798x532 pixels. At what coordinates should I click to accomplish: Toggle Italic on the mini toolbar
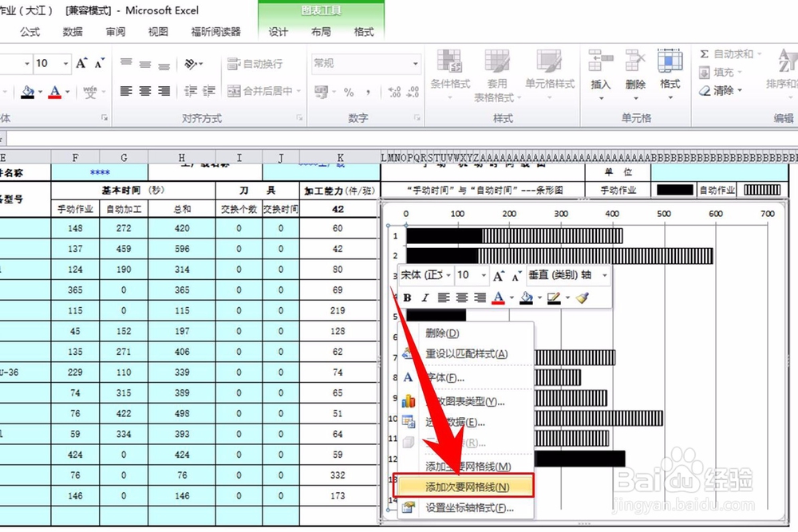click(425, 298)
